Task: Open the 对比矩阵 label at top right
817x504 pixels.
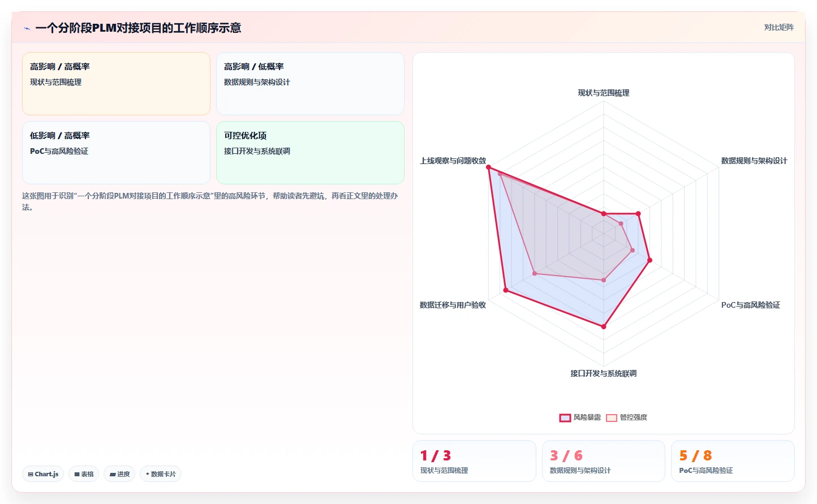Action: [779, 27]
